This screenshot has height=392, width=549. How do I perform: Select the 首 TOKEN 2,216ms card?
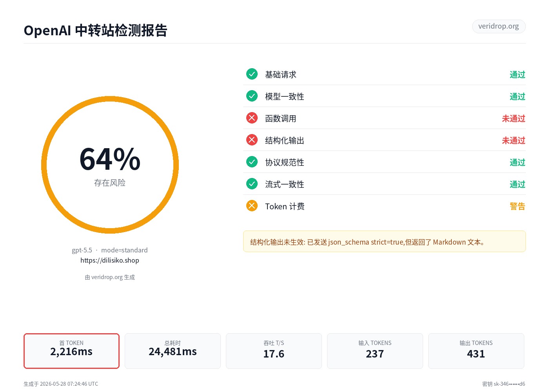click(71, 351)
